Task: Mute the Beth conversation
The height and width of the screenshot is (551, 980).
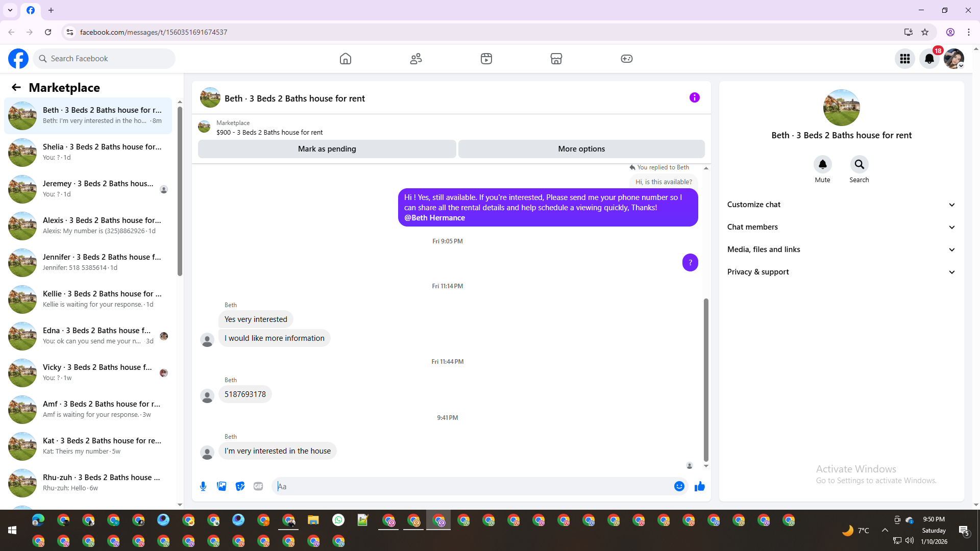Action: 822,164
